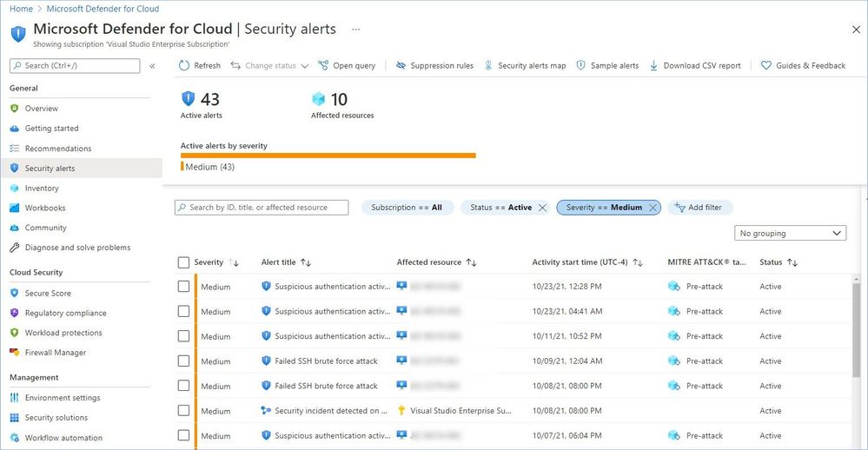Click the Affected resources cube icon
This screenshot has height=450, width=868.
tap(318, 99)
